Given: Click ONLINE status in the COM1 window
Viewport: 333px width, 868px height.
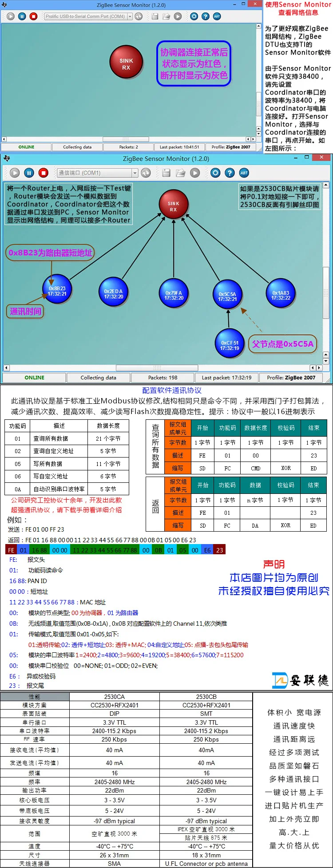Looking at the screenshot, I should tap(34, 378).
